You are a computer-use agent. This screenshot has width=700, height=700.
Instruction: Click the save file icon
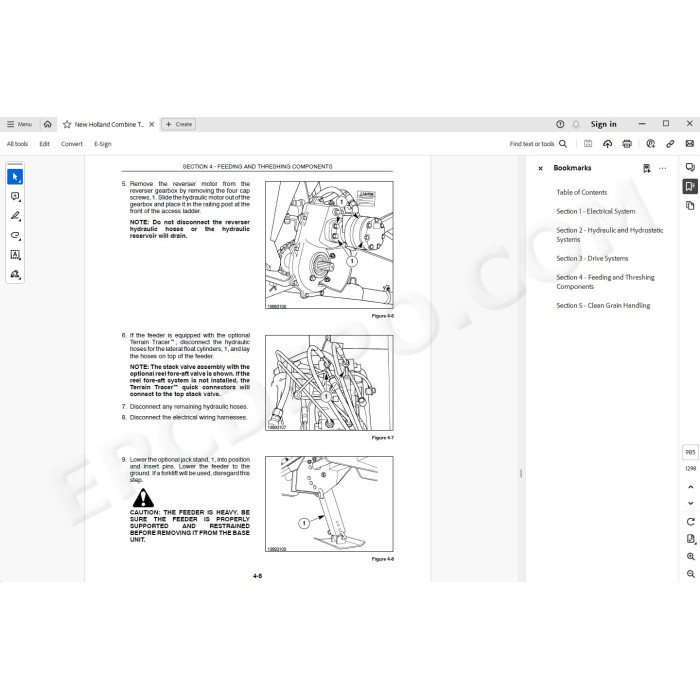coord(588,144)
